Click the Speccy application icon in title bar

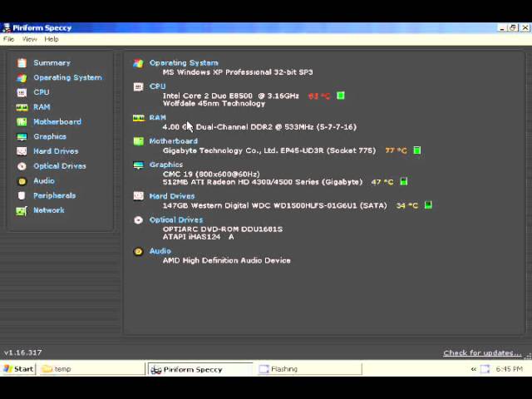coord(6,27)
